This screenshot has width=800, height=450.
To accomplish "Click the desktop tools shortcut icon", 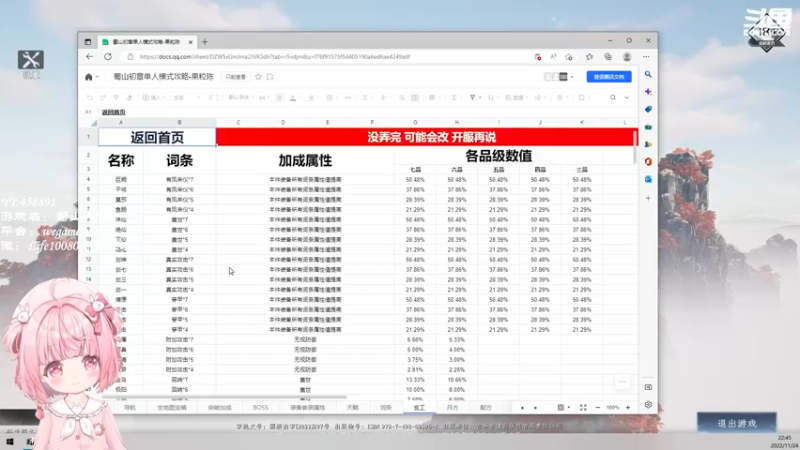I will coord(31,64).
